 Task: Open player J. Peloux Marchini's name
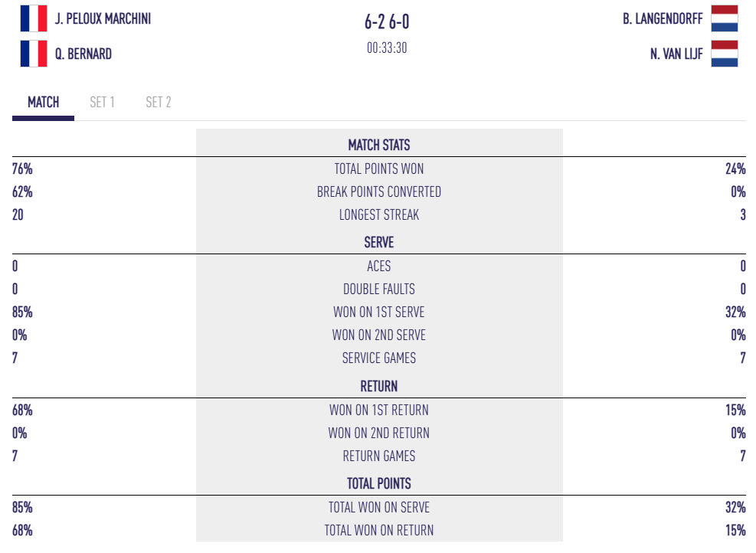(x=103, y=18)
